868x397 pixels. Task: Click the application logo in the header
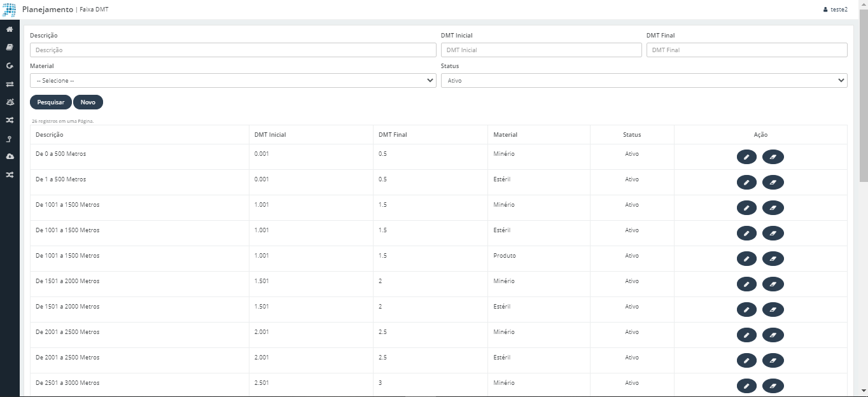pyautogui.click(x=10, y=10)
